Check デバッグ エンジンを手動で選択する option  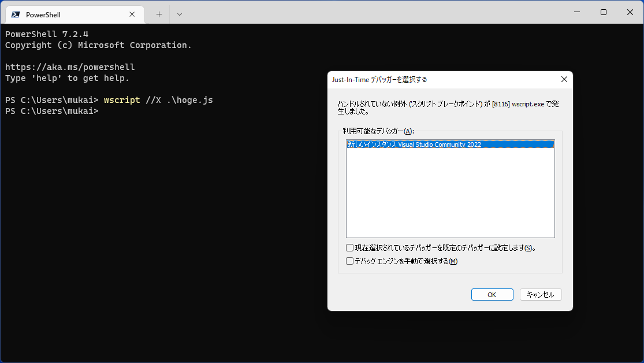click(x=349, y=261)
